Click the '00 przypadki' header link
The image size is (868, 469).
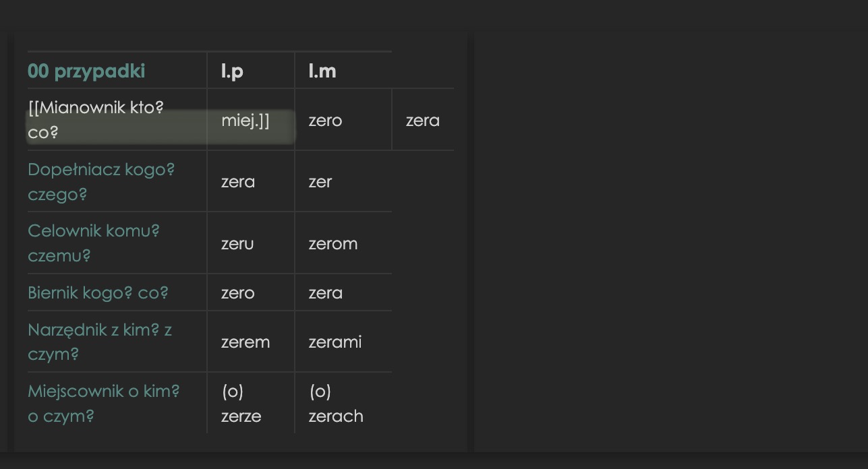(86, 71)
